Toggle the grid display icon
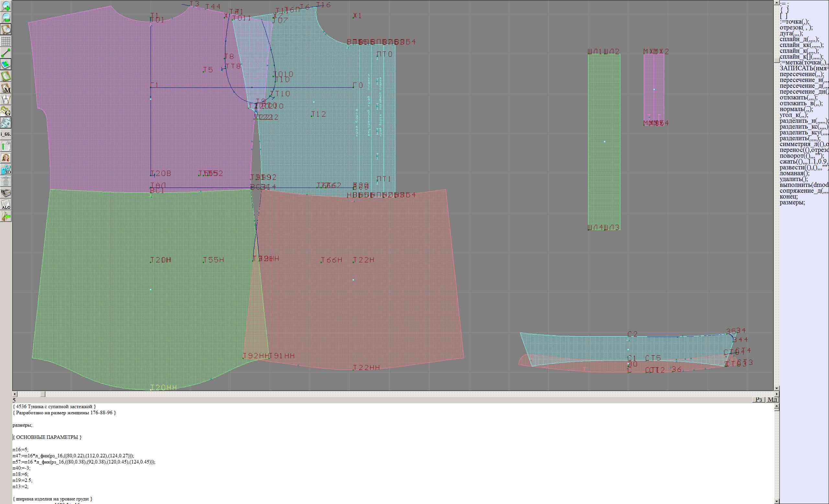 coord(6,41)
